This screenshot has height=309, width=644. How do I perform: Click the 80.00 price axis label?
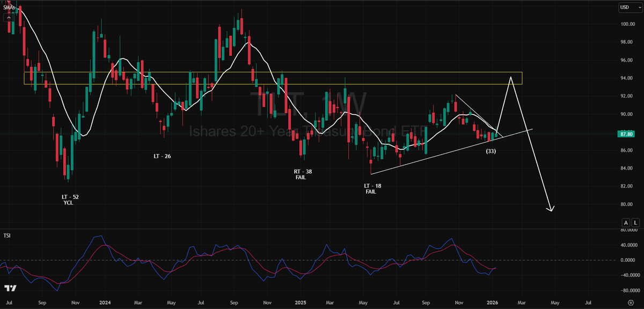coord(626,204)
